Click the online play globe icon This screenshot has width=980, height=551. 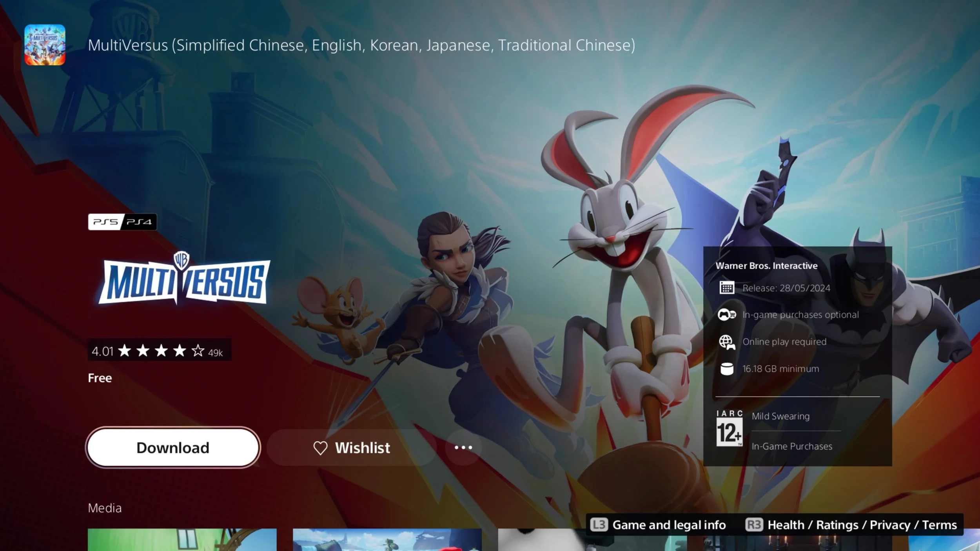tap(726, 342)
